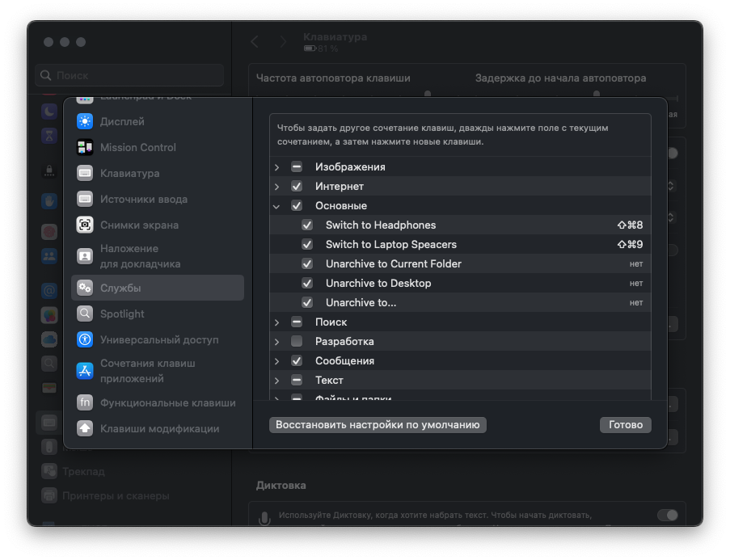
Task: Click the App Shortcuts icon
Action: coord(85,371)
